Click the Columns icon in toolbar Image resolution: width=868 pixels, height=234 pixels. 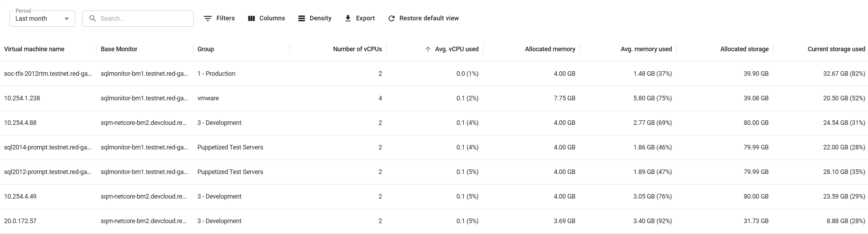[x=251, y=19]
